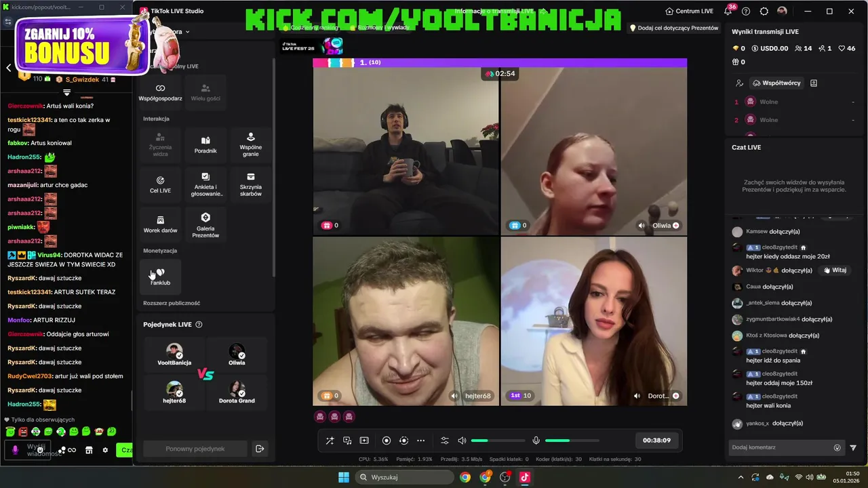Click the exit battle icon button
The width and height of the screenshot is (868, 488).
(259, 449)
